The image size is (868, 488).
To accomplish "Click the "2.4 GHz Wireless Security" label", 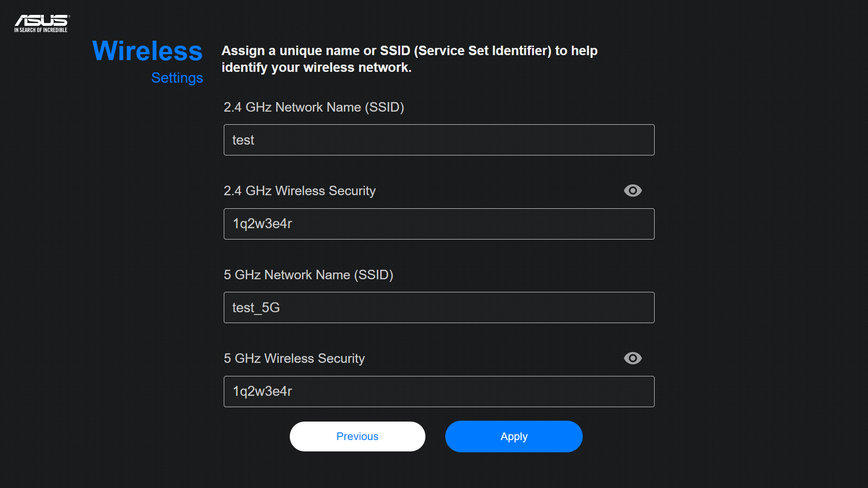I will 299,191.
